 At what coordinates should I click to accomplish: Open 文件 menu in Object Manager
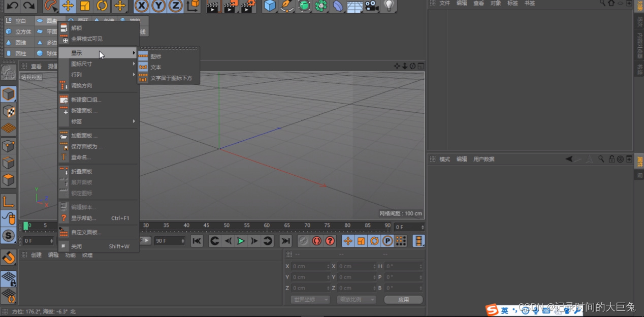(444, 3)
